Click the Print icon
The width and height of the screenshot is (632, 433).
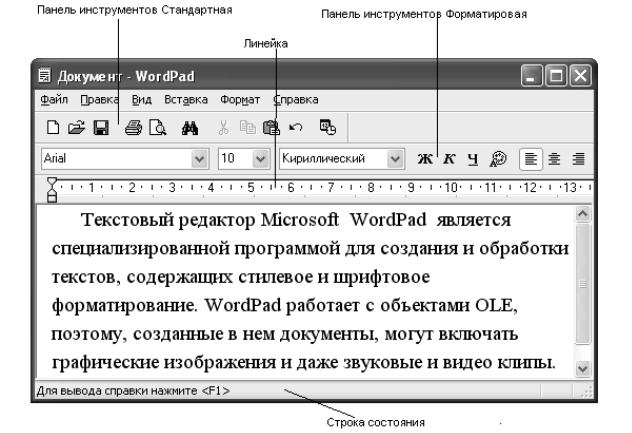coord(133,127)
